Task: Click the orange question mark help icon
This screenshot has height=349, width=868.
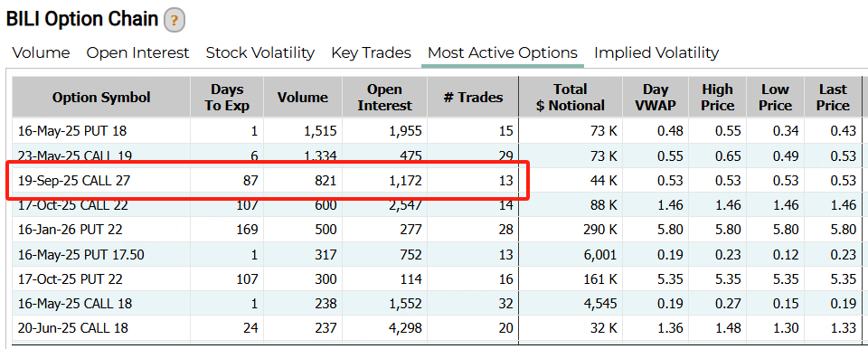Action: pos(174,21)
